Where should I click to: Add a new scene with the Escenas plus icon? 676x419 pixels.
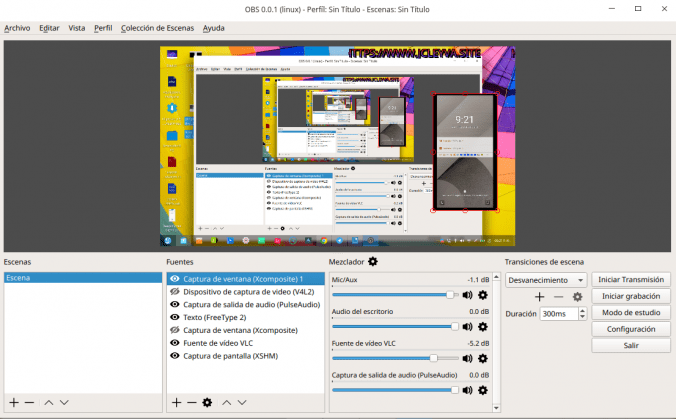14,402
